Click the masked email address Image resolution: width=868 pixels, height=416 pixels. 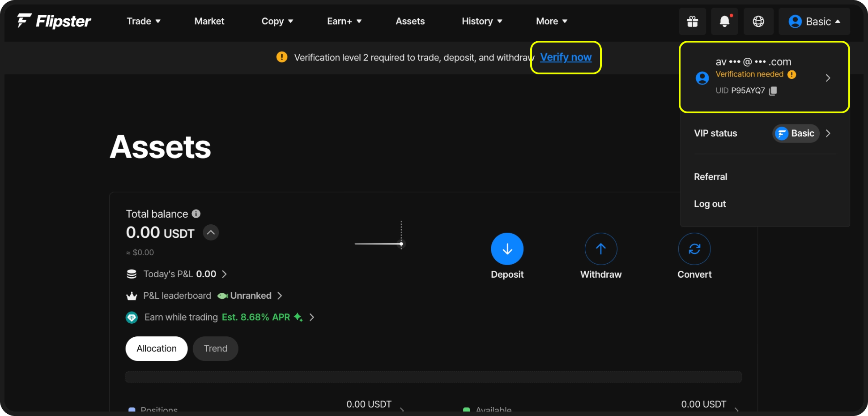tap(753, 62)
